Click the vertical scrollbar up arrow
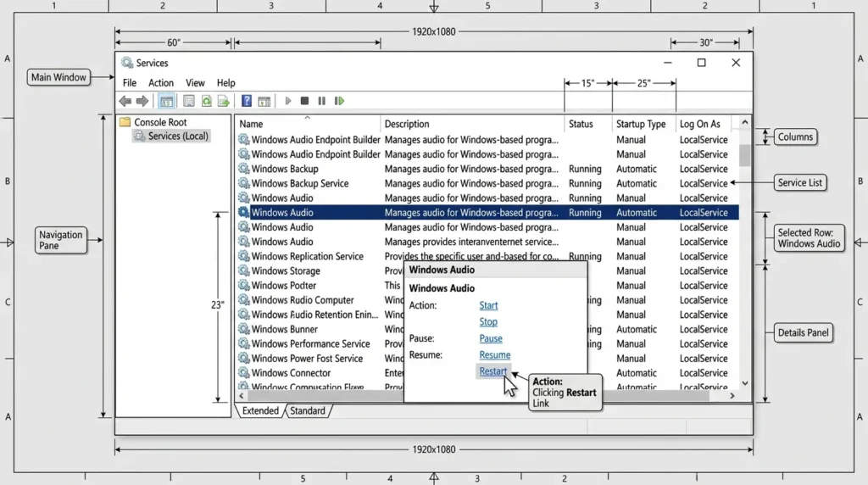Image resolution: width=868 pixels, height=485 pixels. (x=745, y=122)
